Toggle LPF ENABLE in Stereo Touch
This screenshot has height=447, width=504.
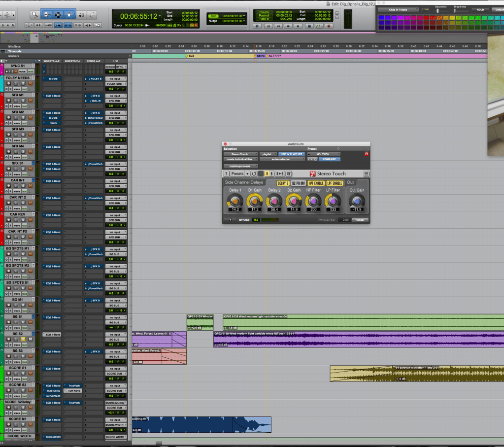(335, 183)
